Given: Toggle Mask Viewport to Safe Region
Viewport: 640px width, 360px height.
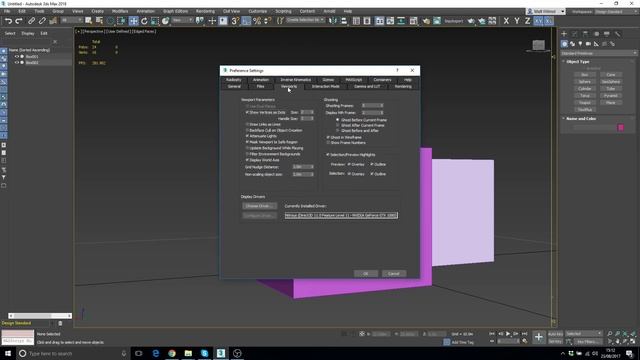Looking at the screenshot, I should point(247,142).
